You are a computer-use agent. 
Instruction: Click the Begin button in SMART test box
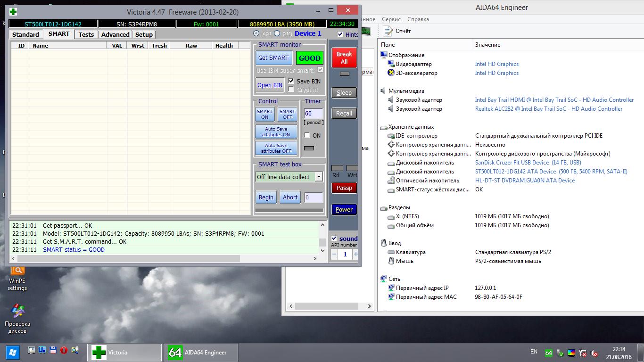(266, 197)
